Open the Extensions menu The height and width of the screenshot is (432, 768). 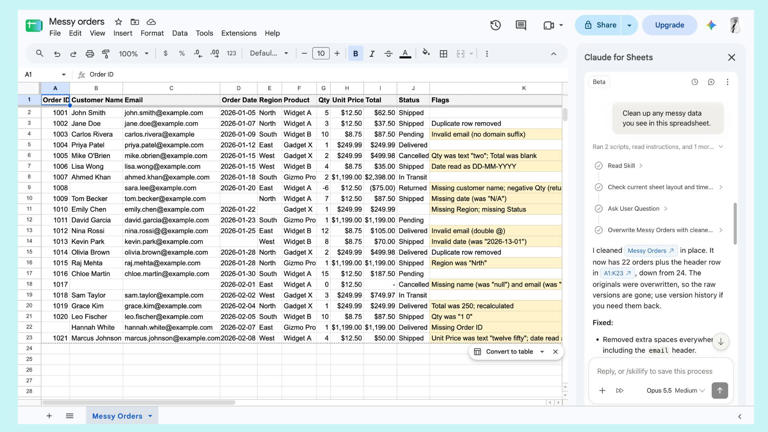(x=239, y=33)
